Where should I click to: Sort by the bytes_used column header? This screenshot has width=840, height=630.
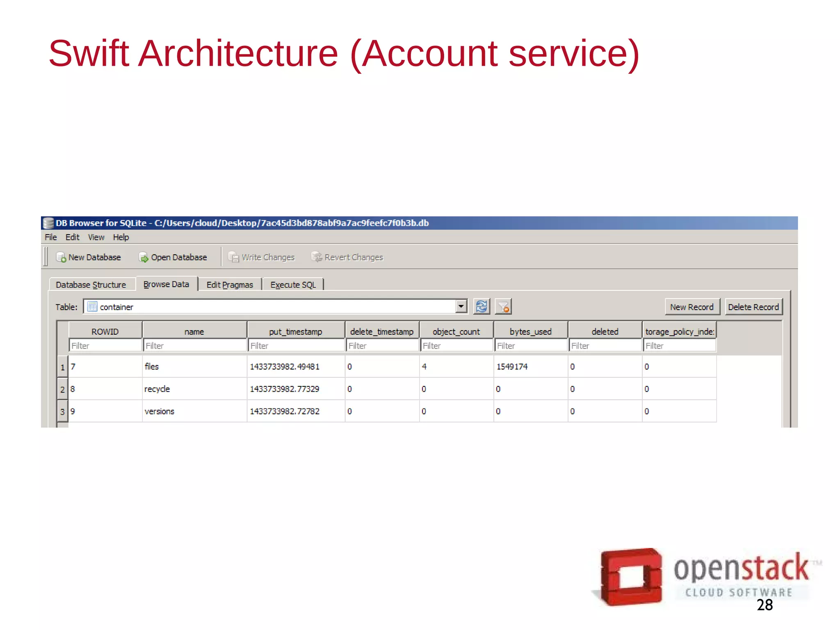pyautogui.click(x=531, y=331)
